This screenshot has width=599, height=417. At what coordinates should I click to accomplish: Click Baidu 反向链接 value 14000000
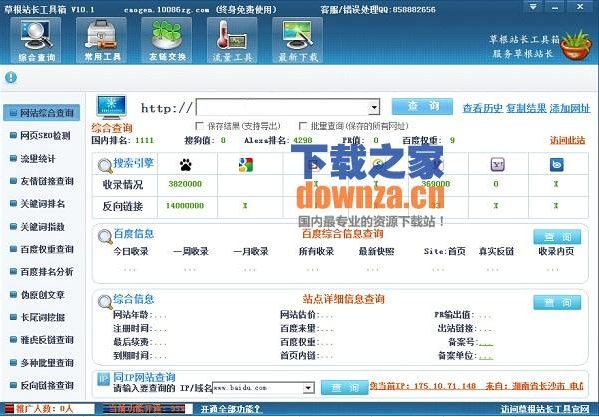[x=185, y=205]
